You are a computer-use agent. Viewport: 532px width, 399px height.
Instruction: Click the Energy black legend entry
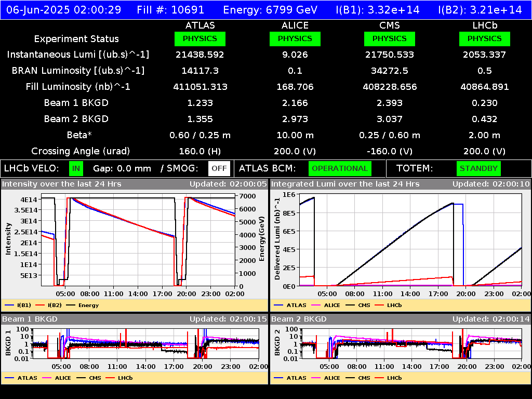[x=83, y=305]
